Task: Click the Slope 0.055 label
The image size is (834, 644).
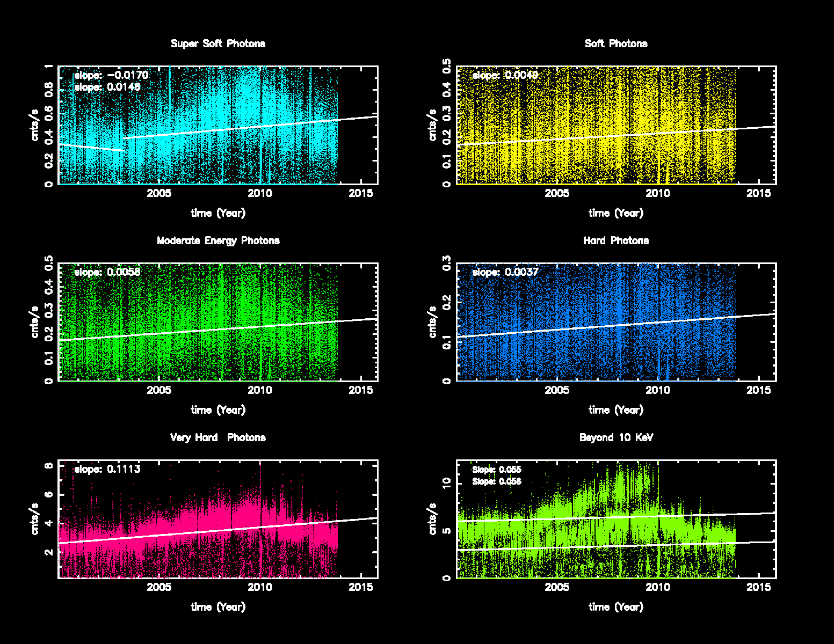Action: 497,470
